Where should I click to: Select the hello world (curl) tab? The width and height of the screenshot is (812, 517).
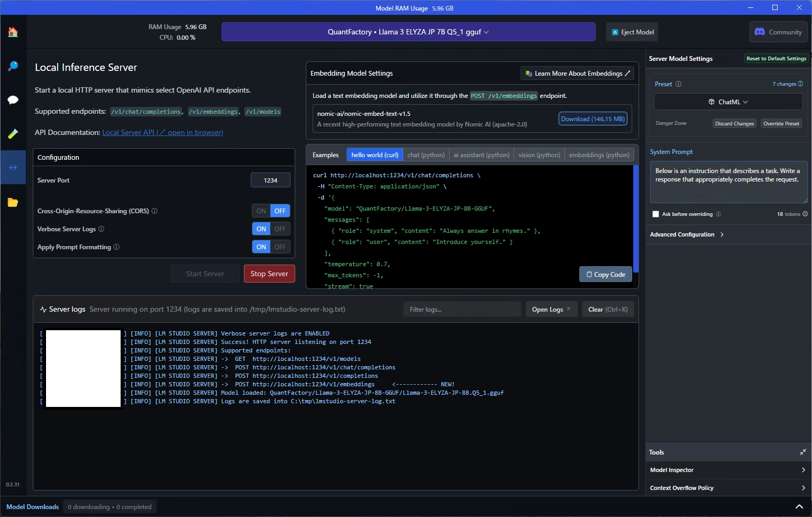tap(375, 155)
